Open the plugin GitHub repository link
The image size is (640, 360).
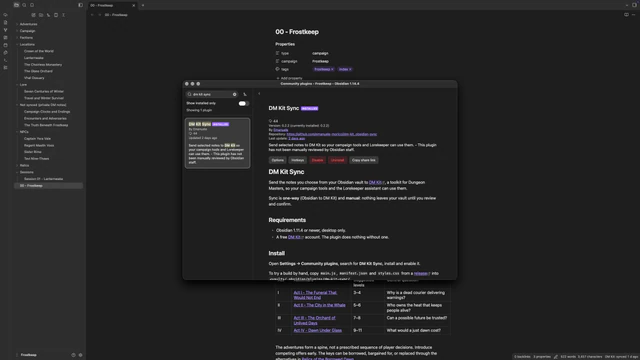pos(332,134)
